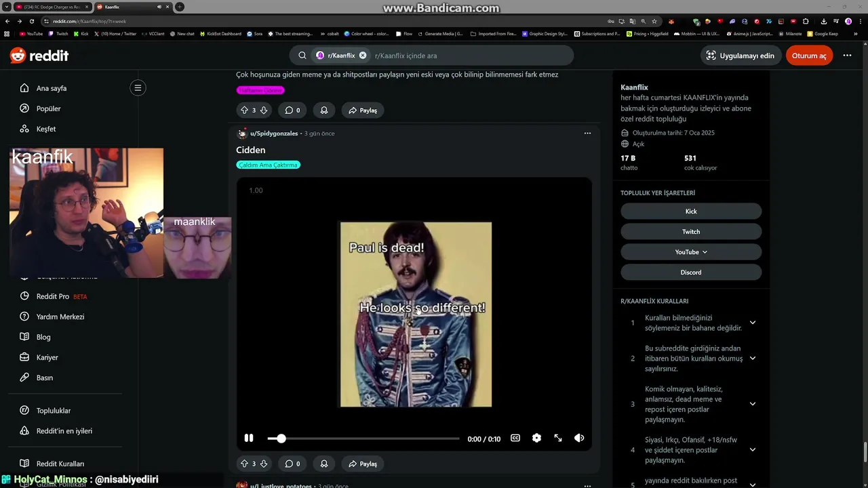Expand rule 4 Siyasi, Irkçı

tap(752, 450)
